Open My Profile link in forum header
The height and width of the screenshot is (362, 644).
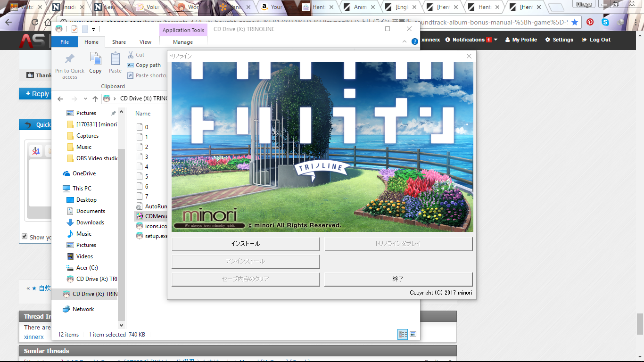(x=521, y=40)
